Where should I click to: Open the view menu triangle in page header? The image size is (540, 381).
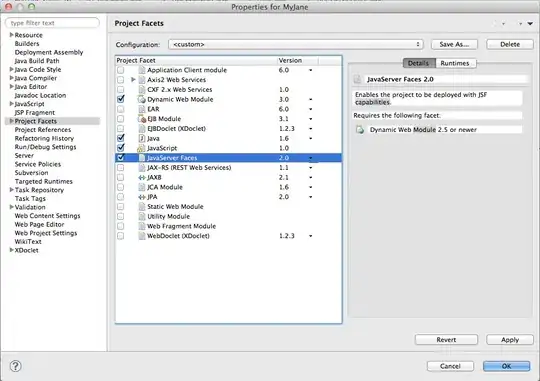pos(530,23)
